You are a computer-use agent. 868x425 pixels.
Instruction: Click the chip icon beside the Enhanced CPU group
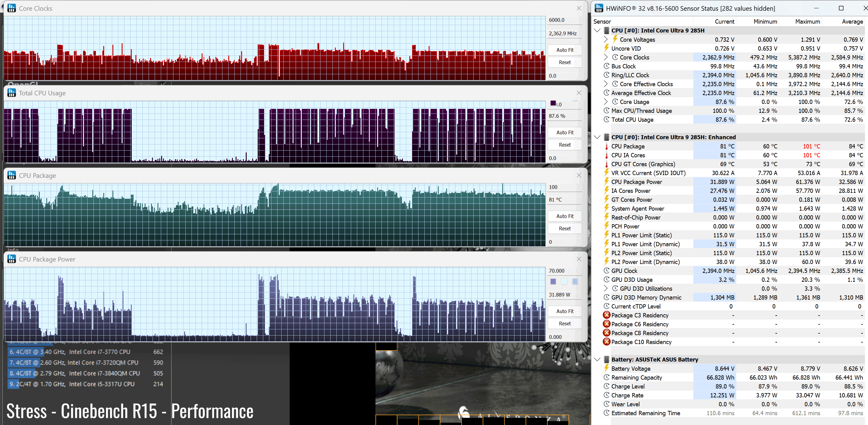click(x=607, y=137)
